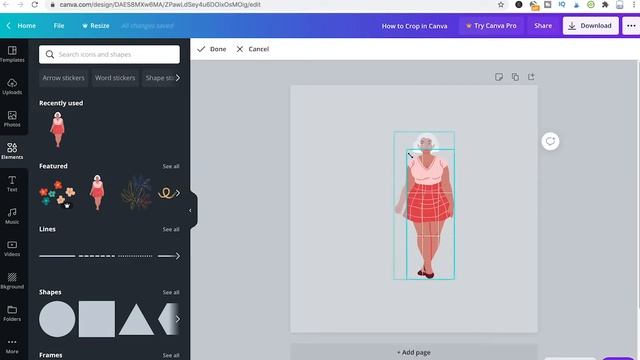The image size is (640, 360).
Task: Show more Shapes with right chevron
Action: [x=178, y=319]
